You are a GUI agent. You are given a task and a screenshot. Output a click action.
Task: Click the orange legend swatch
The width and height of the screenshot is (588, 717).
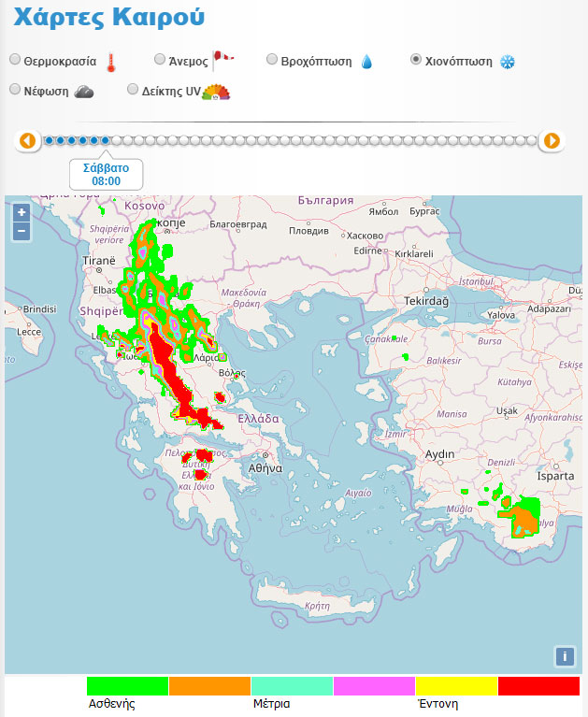[210, 686]
